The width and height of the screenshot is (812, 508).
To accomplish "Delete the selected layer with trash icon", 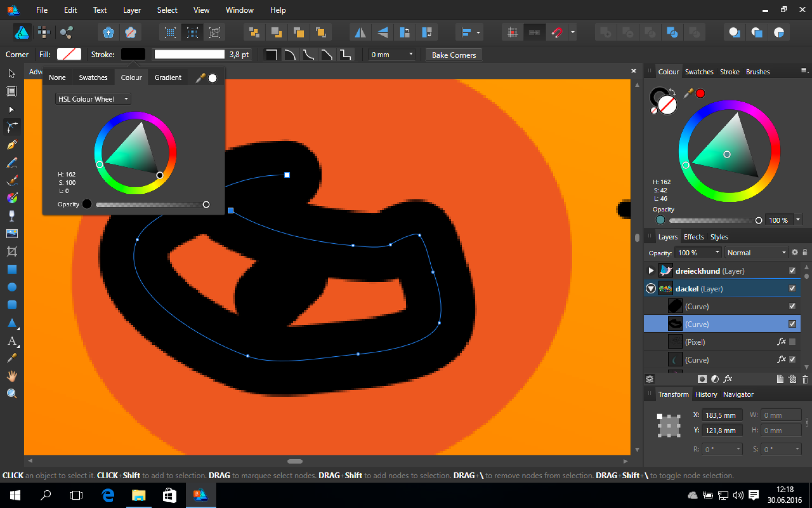I will (x=805, y=379).
